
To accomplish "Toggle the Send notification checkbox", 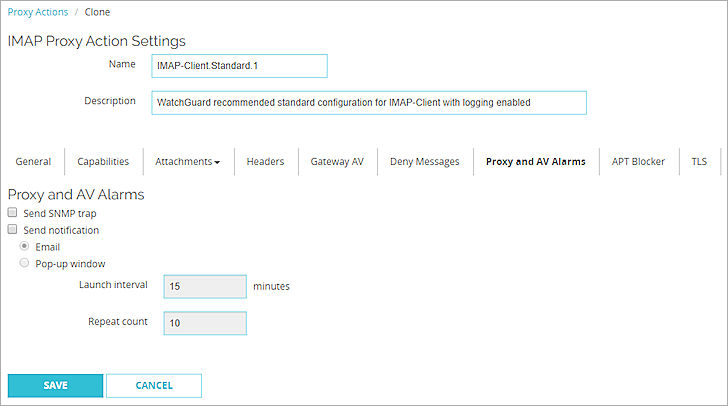I will click(13, 230).
